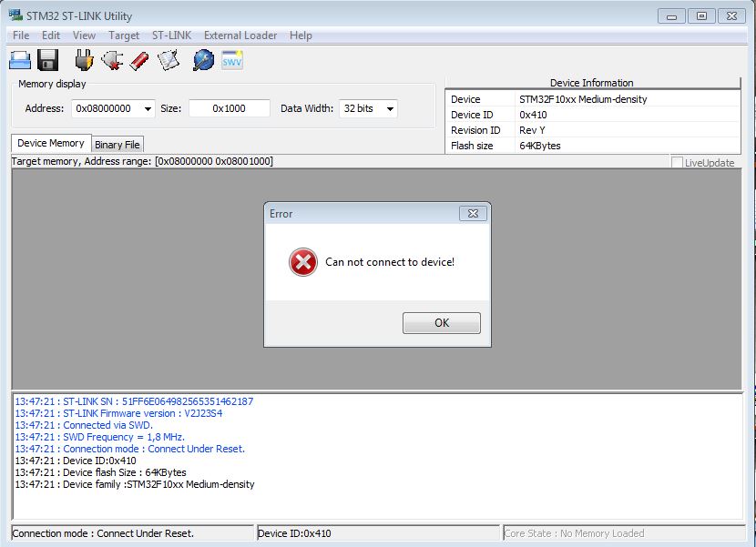Click the Device Information header
Screen dimensions: 756x547
click(x=592, y=83)
